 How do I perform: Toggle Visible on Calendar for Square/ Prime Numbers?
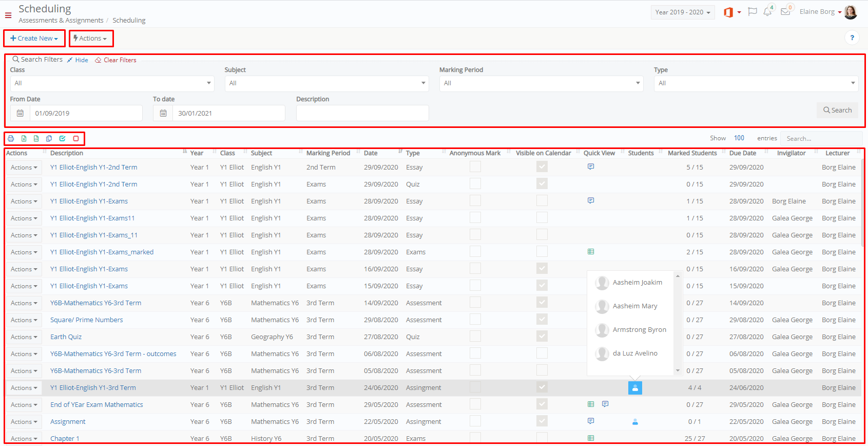[x=542, y=319]
